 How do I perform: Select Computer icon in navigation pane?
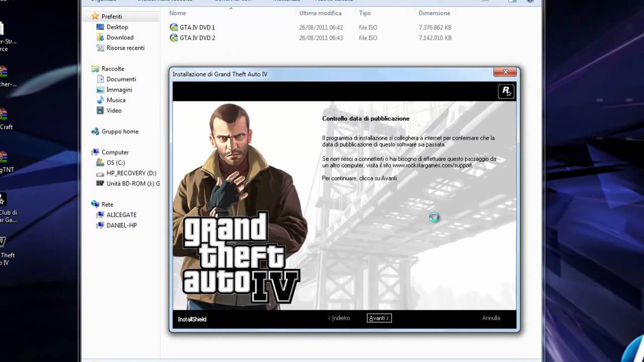click(x=95, y=152)
